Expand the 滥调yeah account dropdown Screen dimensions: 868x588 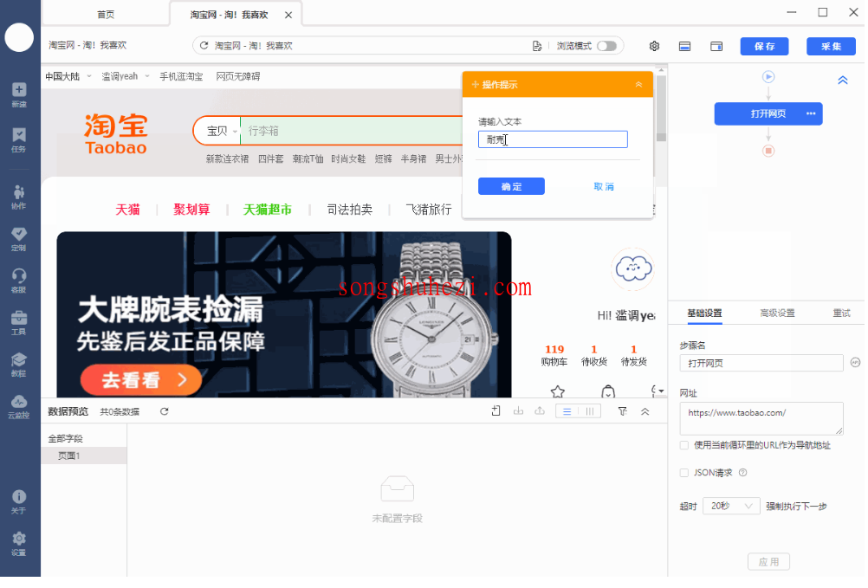pyautogui.click(x=126, y=76)
